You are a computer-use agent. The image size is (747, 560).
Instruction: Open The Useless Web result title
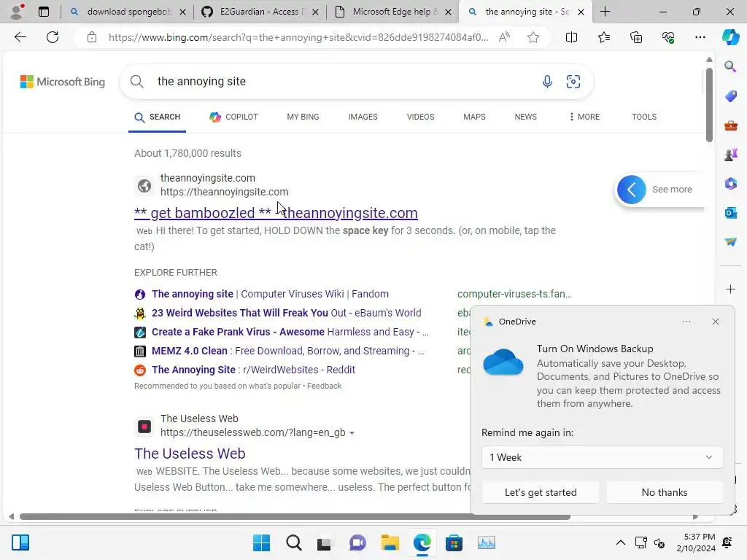click(x=190, y=454)
